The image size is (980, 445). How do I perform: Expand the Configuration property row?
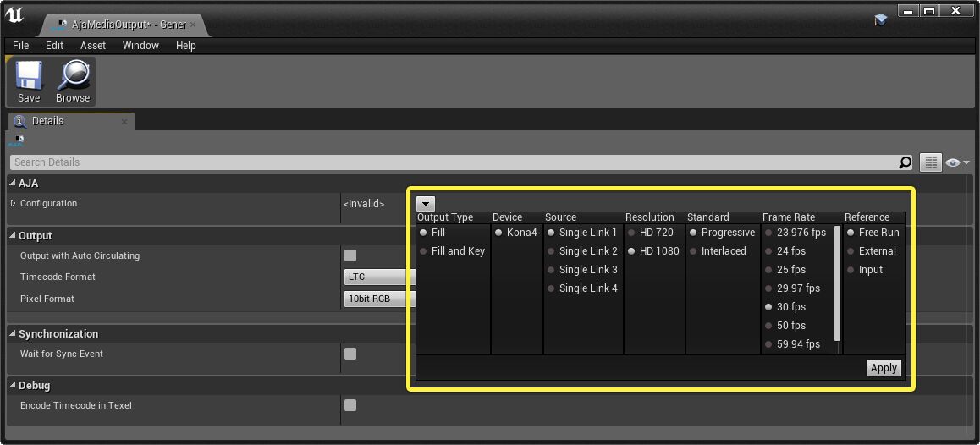(14, 203)
